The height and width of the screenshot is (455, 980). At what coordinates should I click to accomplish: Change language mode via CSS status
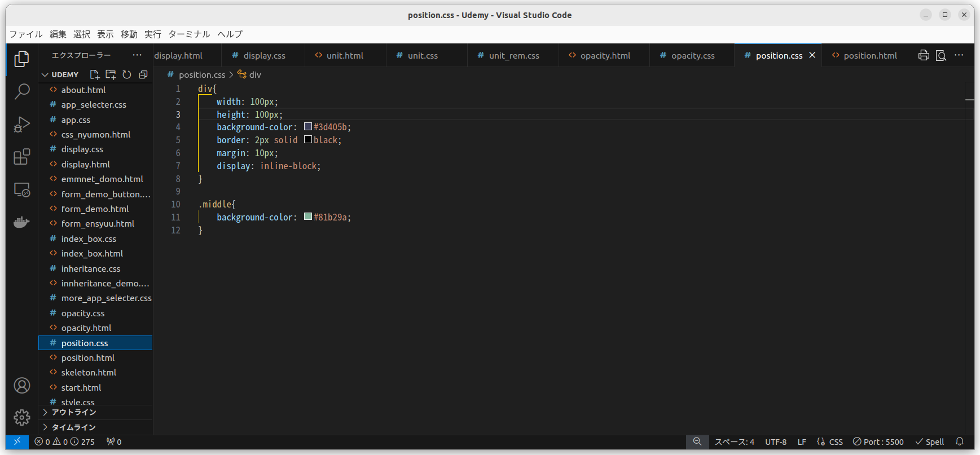click(836, 442)
